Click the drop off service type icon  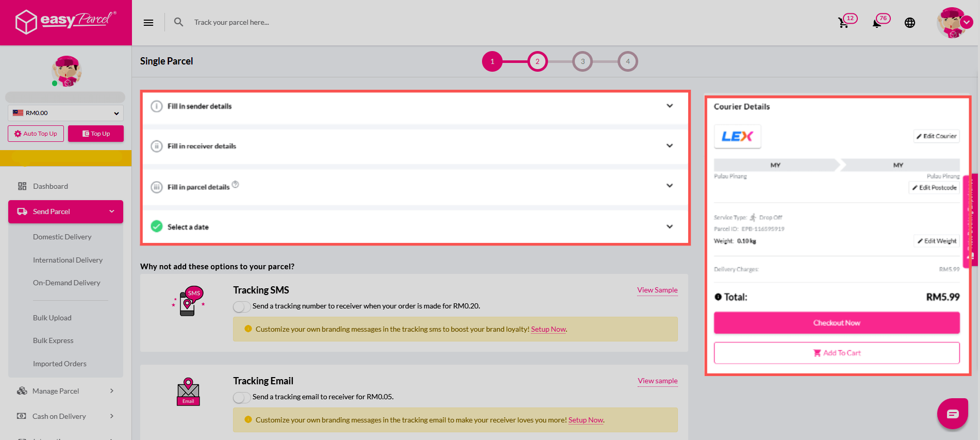[x=753, y=217]
